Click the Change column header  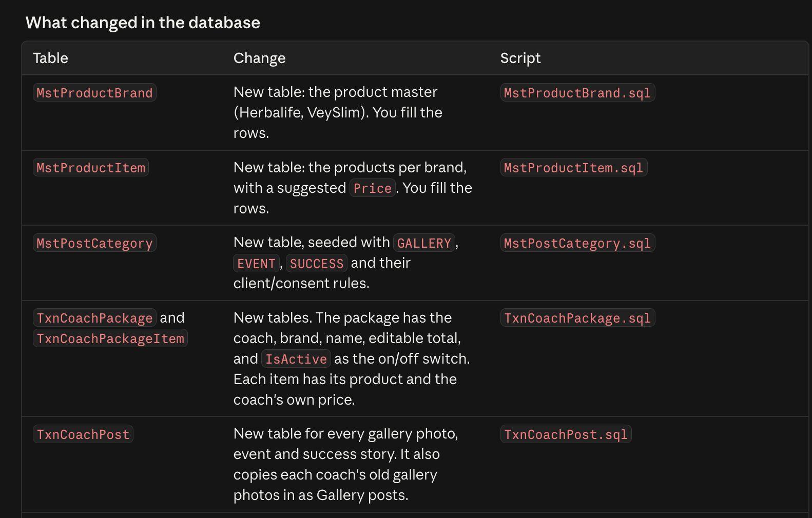(x=259, y=58)
